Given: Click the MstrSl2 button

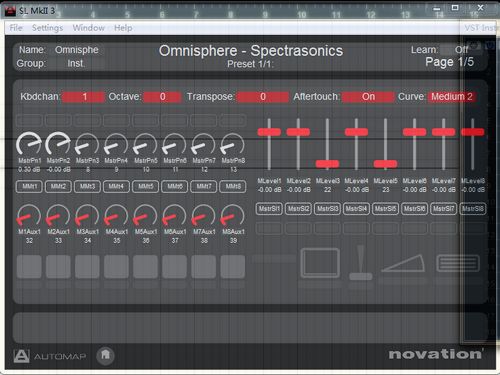Looking at the screenshot, I should pos(298,209).
